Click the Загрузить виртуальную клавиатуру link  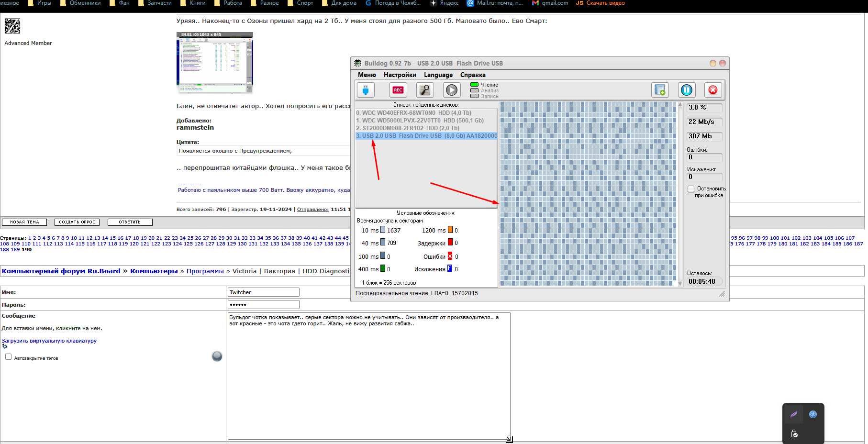pos(49,341)
